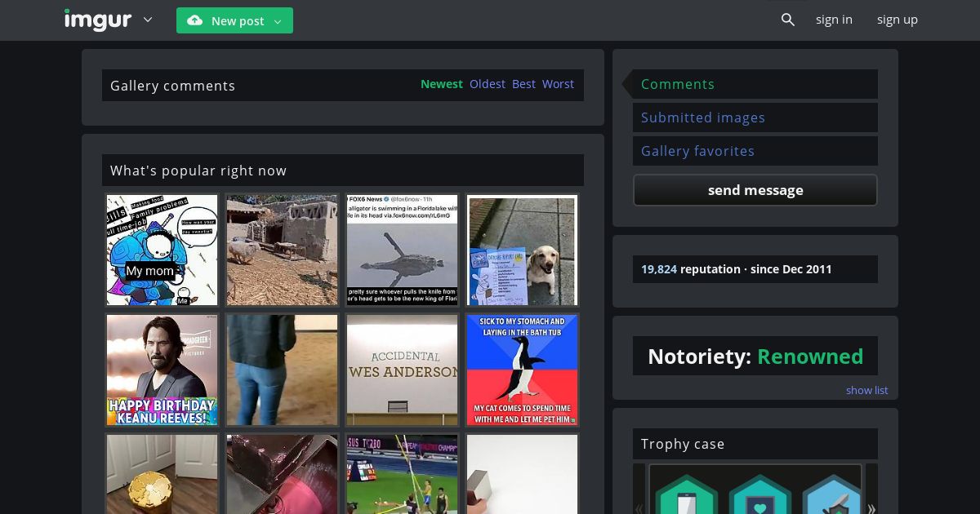Open the New post dropdown chevron
980x514 pixels.
278,21
